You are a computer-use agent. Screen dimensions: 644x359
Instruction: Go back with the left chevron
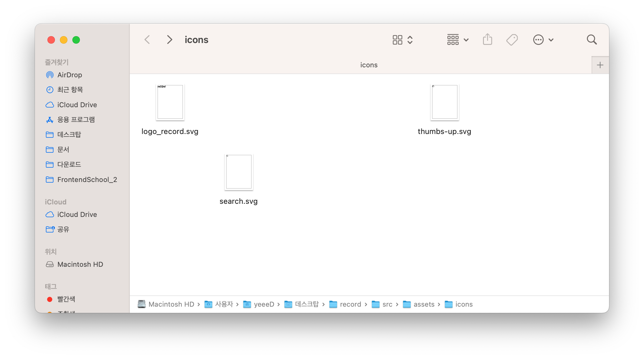tap(147, 40)
